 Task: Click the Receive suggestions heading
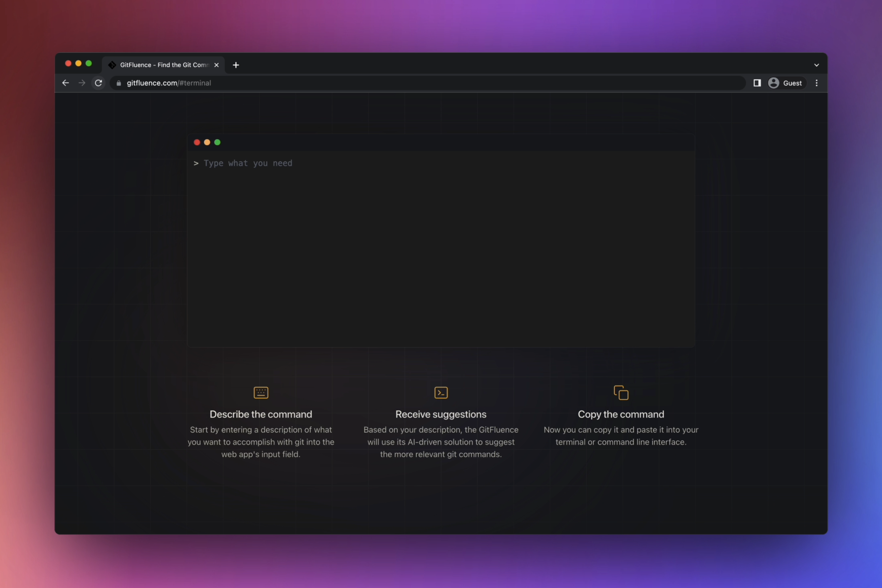point(441,414)
